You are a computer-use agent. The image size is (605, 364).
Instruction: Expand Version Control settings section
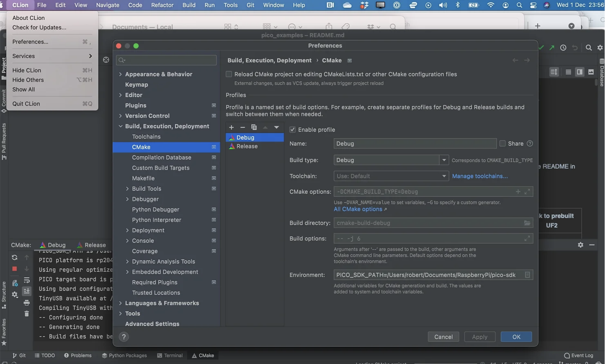point(120,116)
